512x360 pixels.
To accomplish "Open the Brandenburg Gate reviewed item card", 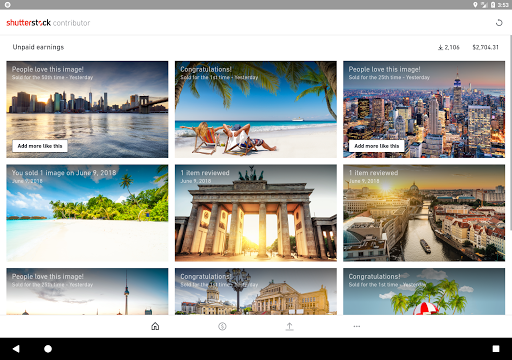I will 256,213.
